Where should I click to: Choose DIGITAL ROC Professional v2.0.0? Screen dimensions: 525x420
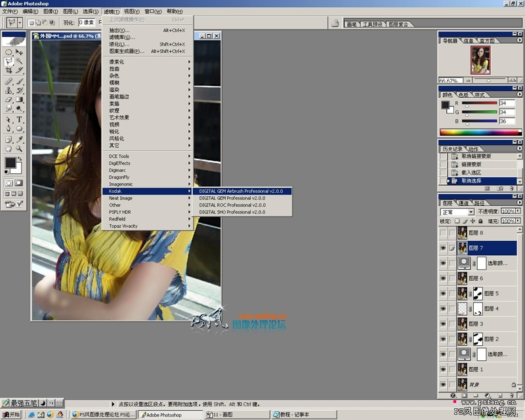point(242,205)
